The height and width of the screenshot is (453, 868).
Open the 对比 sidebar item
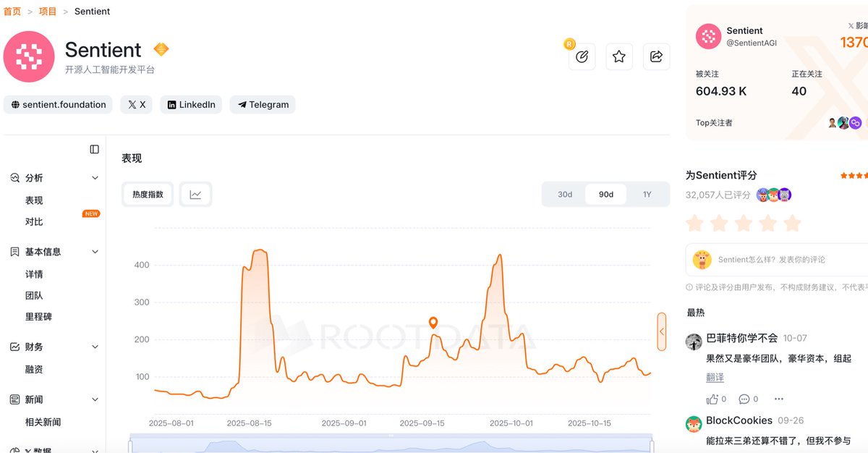[x=34, y=222]
